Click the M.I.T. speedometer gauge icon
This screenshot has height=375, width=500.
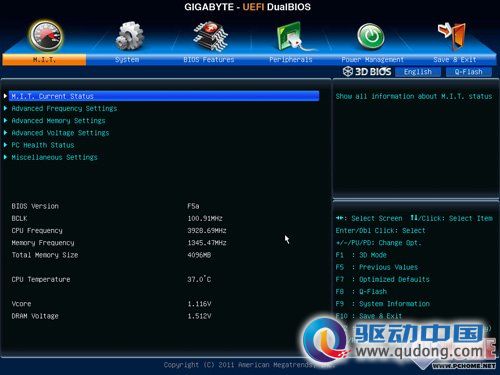click(46, 36)
